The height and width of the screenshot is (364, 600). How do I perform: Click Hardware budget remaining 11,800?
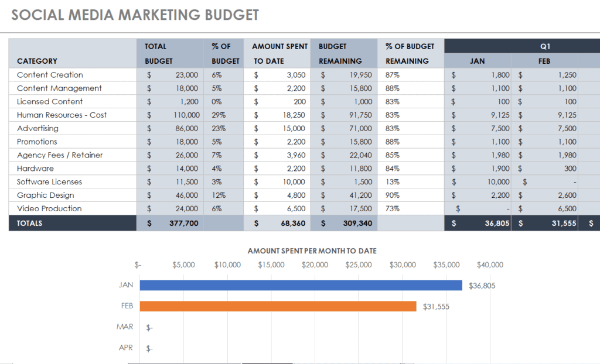pos(343,169)
